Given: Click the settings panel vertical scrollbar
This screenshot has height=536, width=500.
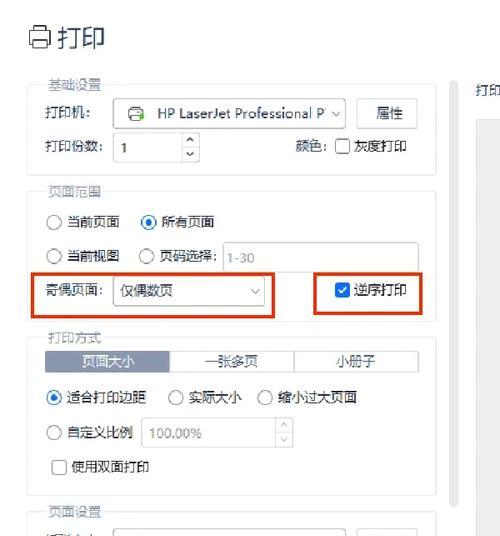Looking at the screenshot, I should coord(454,294).
